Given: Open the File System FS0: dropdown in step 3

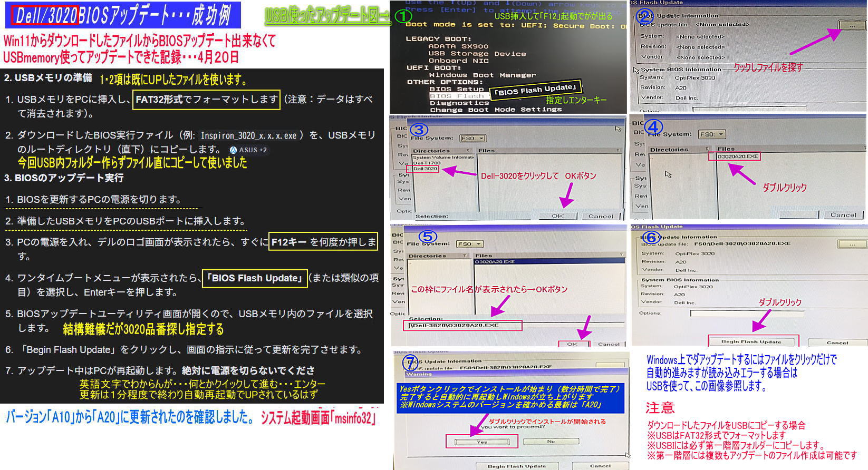Looking at the screenshot, I should click(x=472, y=139).
